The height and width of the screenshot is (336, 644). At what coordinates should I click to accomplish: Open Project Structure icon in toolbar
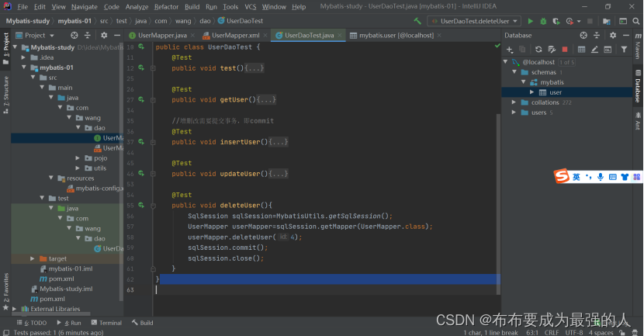[x=606, y=21]
